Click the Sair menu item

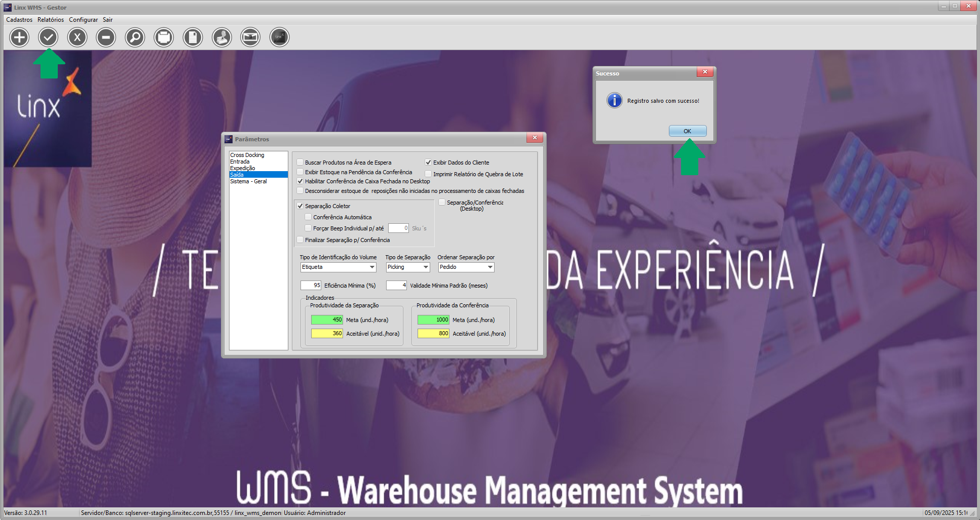108,20
